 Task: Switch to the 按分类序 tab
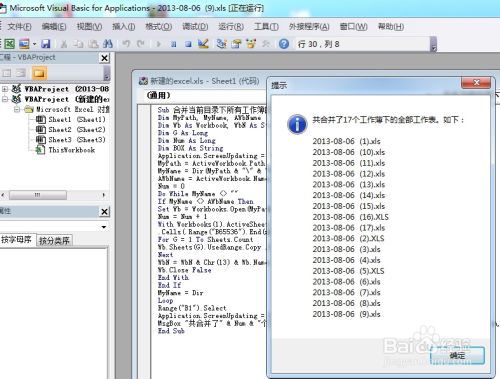point(54,240)
